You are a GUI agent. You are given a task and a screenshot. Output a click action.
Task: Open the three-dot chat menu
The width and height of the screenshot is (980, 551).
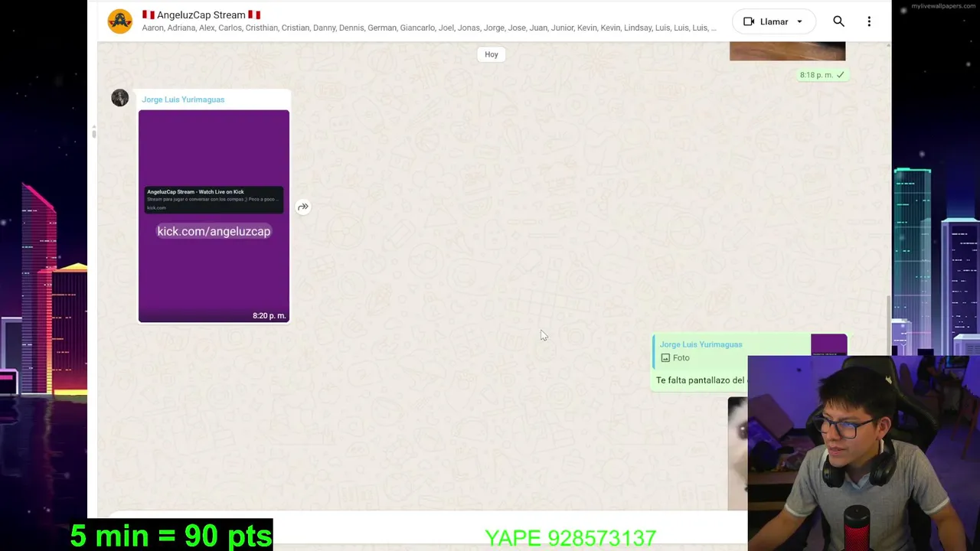pos(869,21)
